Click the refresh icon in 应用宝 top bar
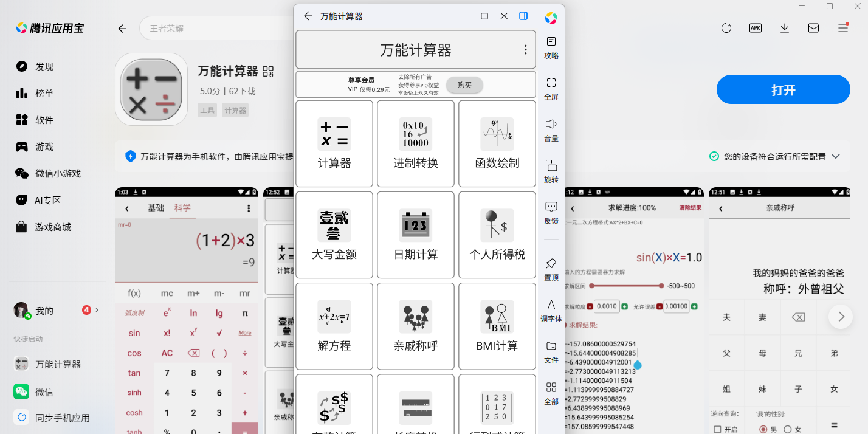The width and height of the screenshot is (868, 434). tap(726, 28)
